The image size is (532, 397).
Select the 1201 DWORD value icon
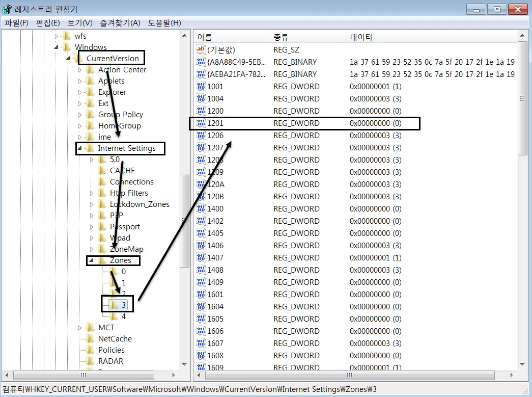pyautogui.click(x=201, y=123)
